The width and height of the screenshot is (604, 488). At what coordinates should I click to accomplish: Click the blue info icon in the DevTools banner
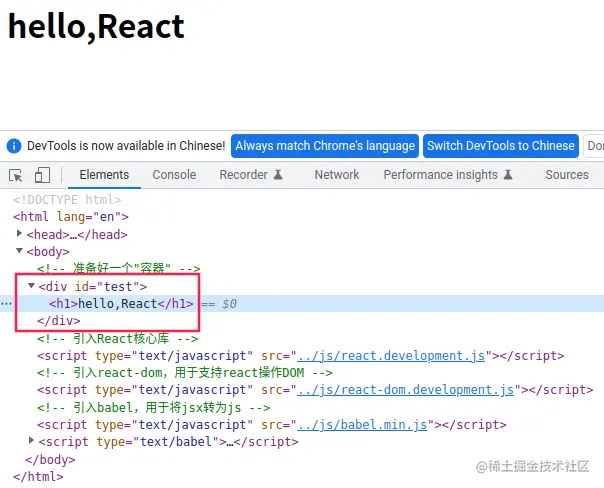pyautogui.click(x=14, y=146)
